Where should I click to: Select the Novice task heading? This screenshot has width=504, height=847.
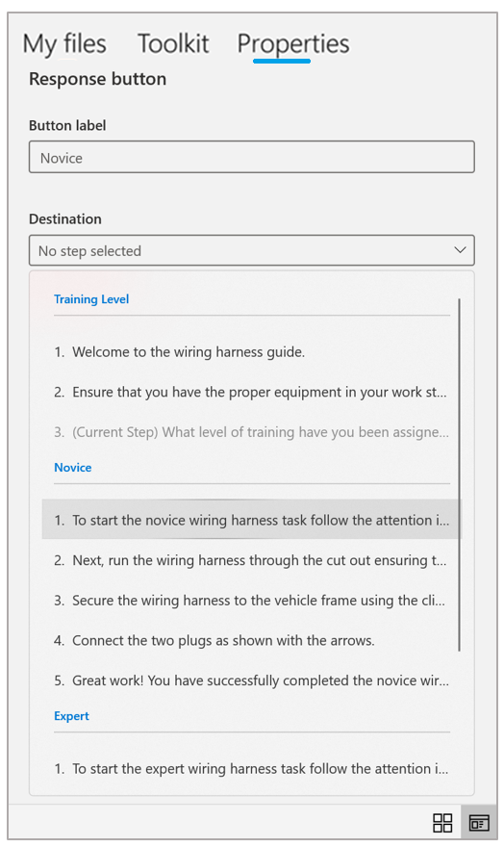73,467
